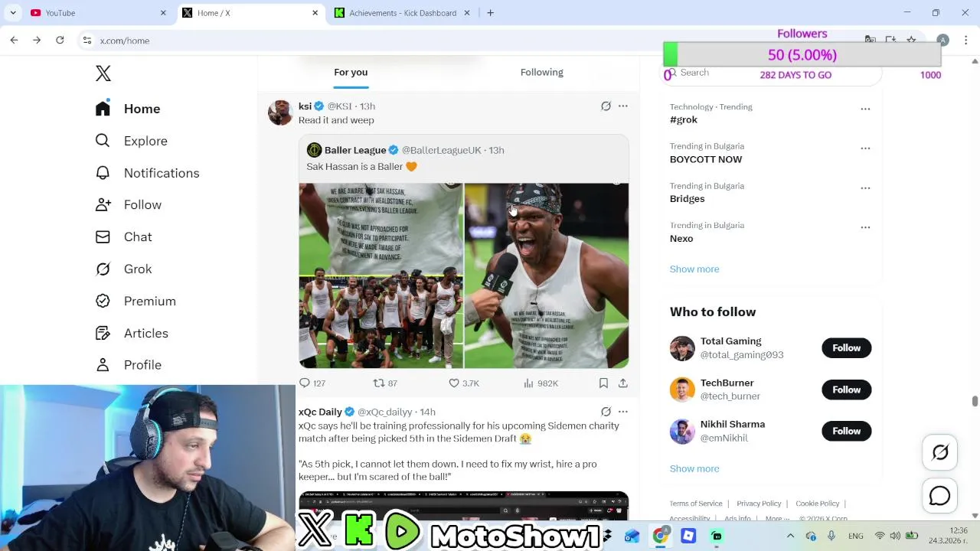This screenshot has height=551, width=980.
Task: Open the floating Grok button at right
Action: (940, 452)
